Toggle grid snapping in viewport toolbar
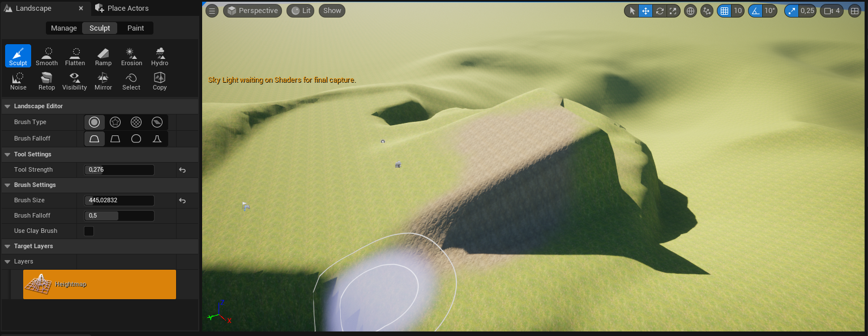868x336 pixels. tap(724, 11)
